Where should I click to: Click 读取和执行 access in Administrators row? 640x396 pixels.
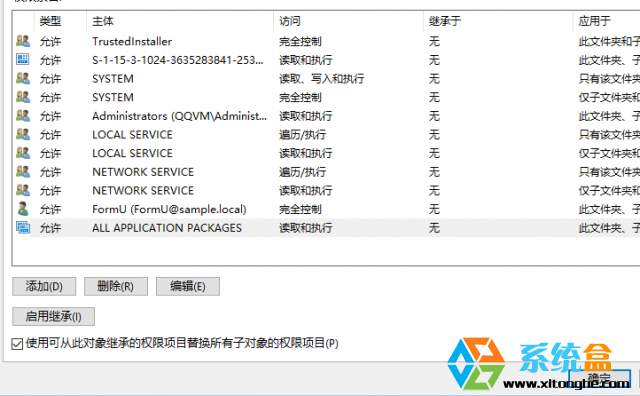pyautogui.click(x=306, y=116)
